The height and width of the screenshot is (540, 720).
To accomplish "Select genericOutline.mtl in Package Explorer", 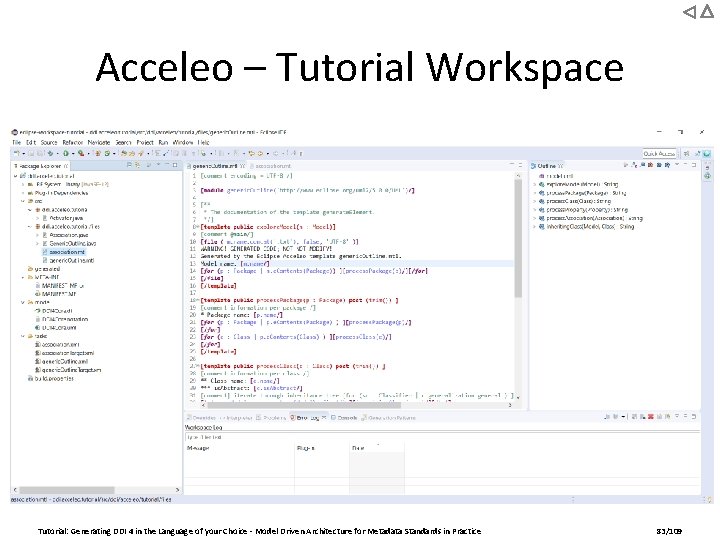I will pos(68,260).
